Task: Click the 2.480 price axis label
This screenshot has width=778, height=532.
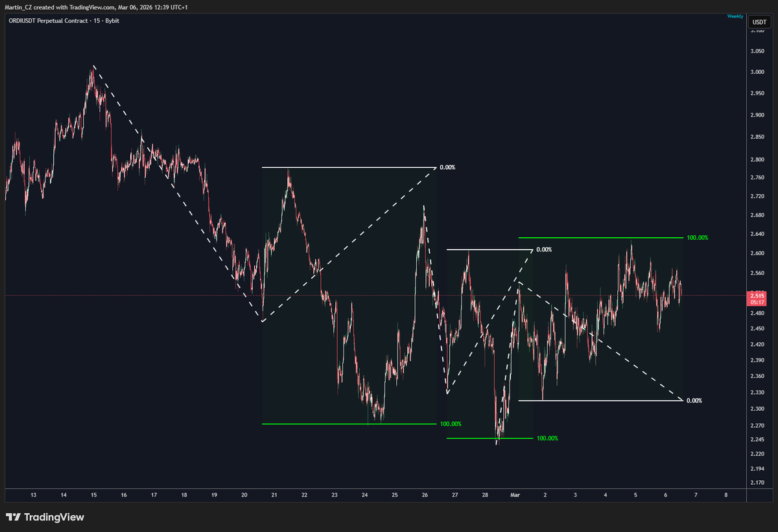Action: tap(757, 314)
